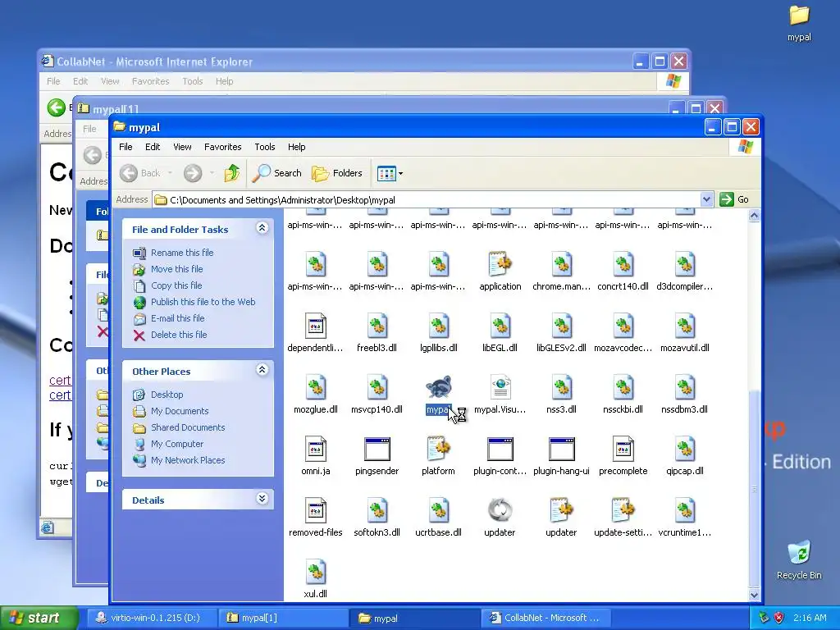
Task: Open the Edit menu in mypal window
Action: [153, 147]
